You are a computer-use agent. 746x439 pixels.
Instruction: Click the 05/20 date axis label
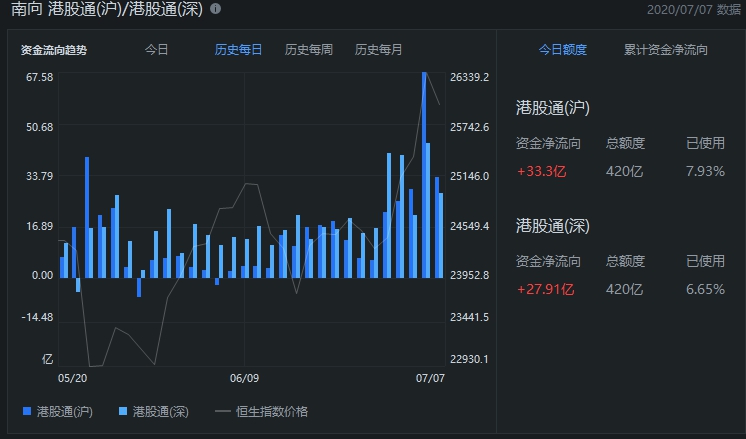[72, 378]
